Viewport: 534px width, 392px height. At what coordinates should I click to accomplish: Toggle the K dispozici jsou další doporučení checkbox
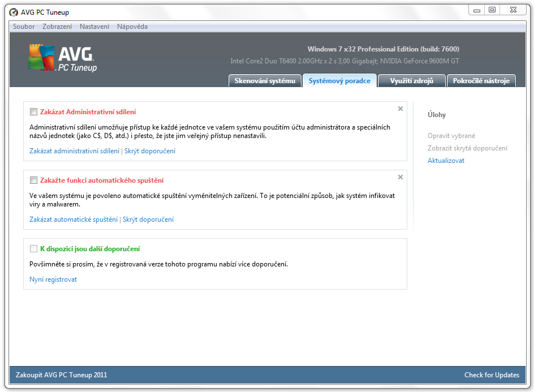33,249
